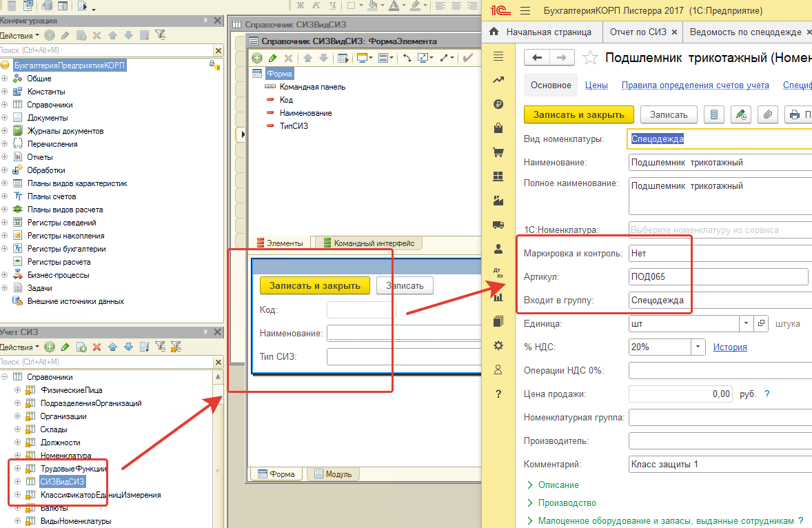Go back with the left arrow button
Image resolution: width=812 pixels, height=528 pixels.
point(537,57)
